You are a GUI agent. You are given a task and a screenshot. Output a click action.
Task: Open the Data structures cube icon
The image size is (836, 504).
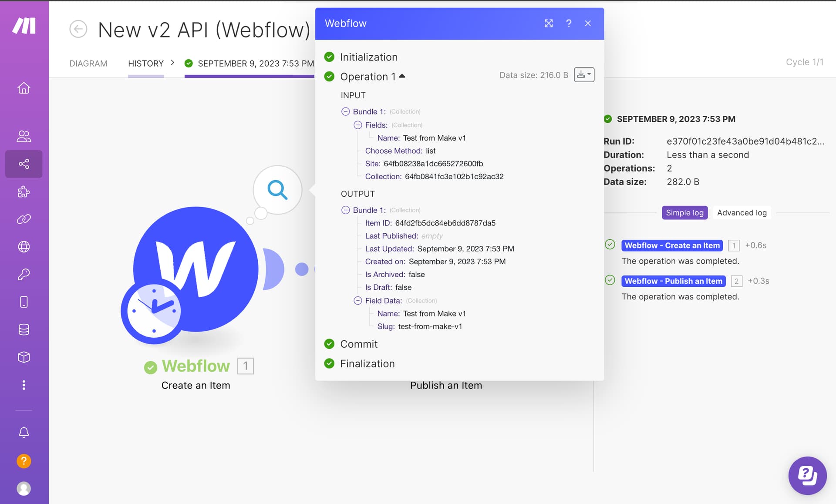(x=24, y=357)
